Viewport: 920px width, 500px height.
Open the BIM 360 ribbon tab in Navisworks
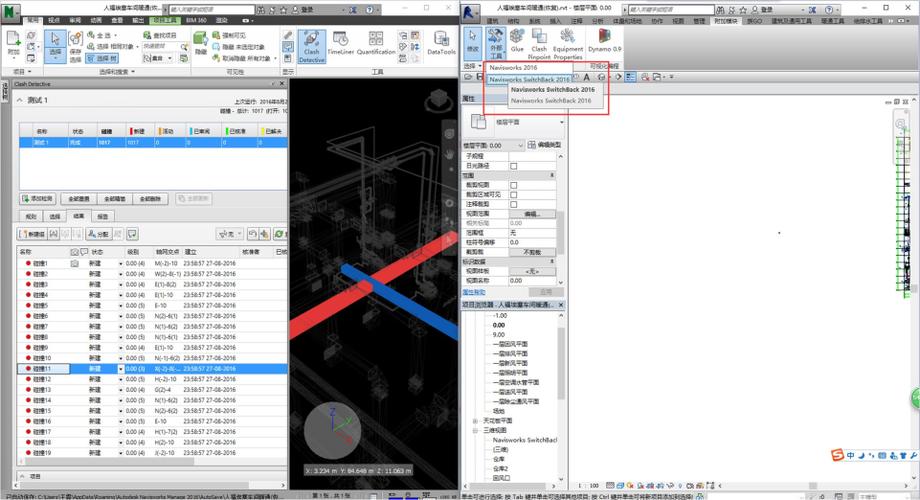(x=196, y=21)
